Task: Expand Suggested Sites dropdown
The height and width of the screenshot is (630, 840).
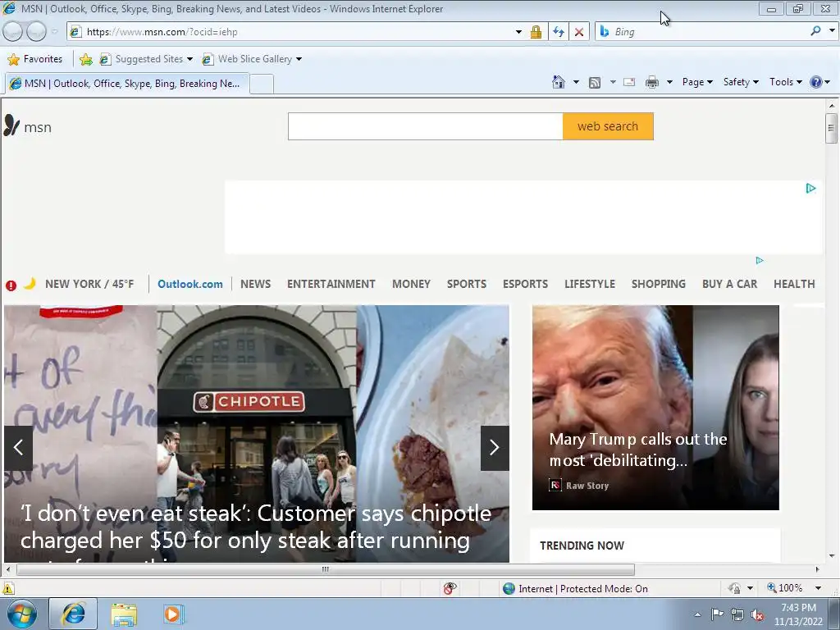Action: pos(189,59)
